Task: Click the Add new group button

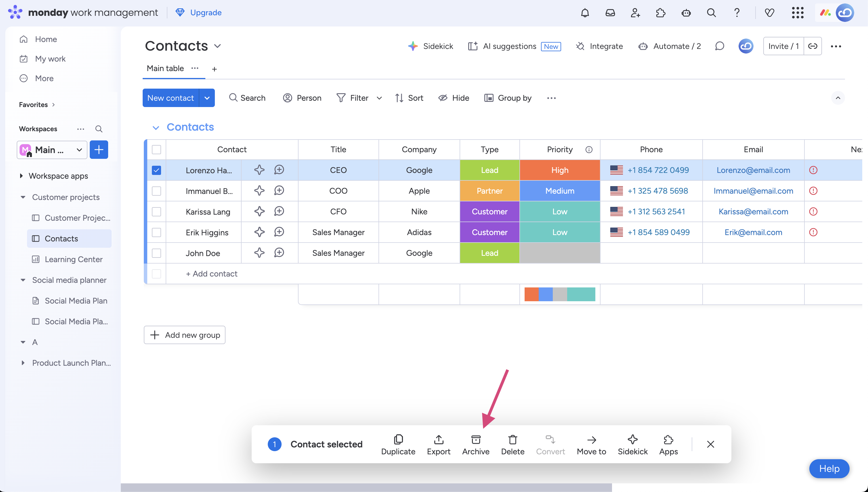Action: (184, 335)
